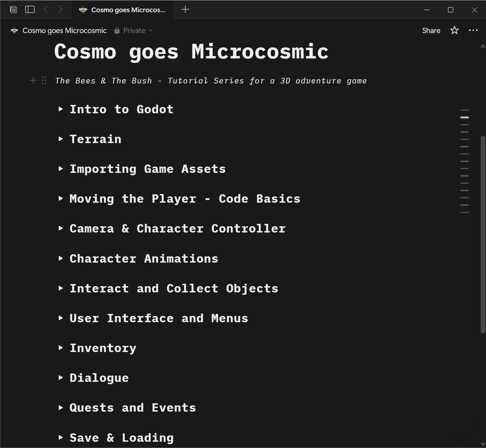Click the back navigation arrow

click(x=46, y=10)
